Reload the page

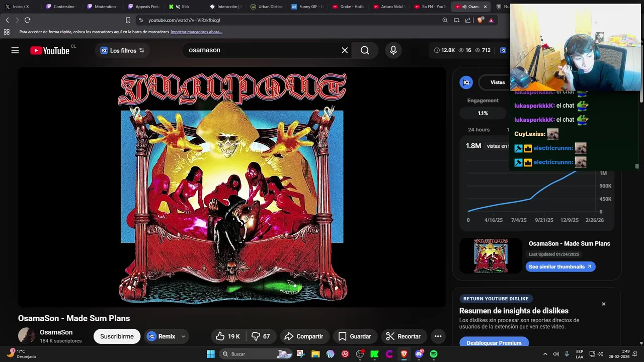(x=27, y=20)
